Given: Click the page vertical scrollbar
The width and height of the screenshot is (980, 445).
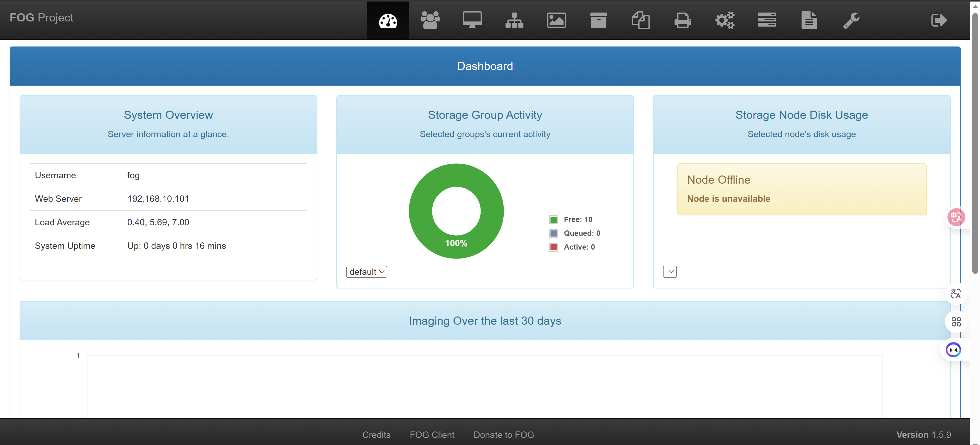Looking at the screenshot, I should pyautogui.click(x=975, y=144).
